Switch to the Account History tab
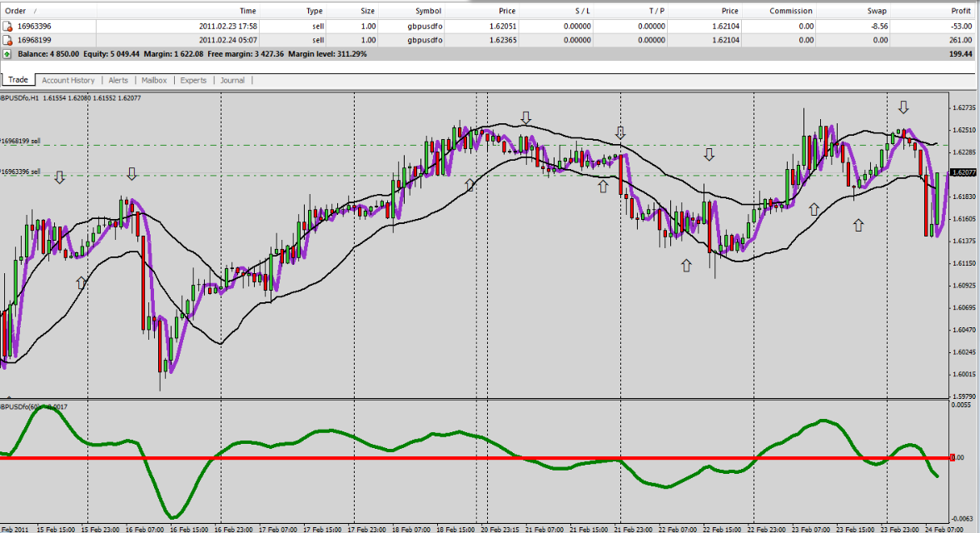This screenshot has width=980, height=533. (68, 81)
